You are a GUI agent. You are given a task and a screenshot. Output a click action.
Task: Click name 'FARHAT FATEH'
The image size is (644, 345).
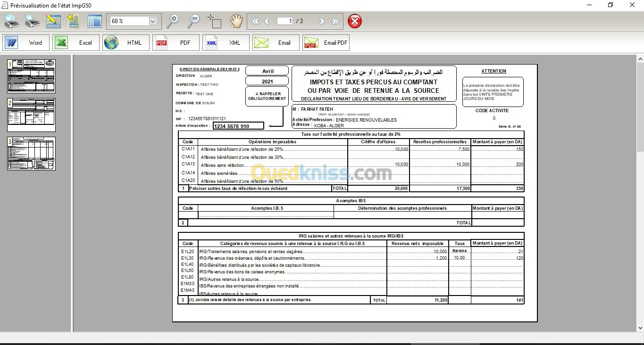coord(317,109)
